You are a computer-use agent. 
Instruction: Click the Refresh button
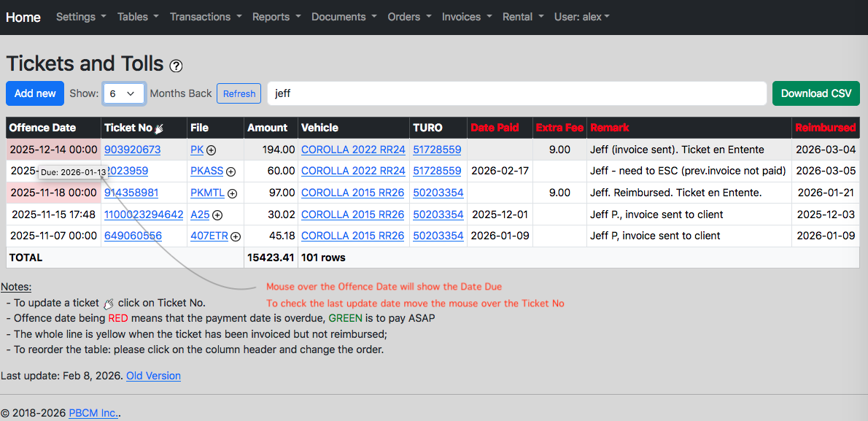[239, 93]
